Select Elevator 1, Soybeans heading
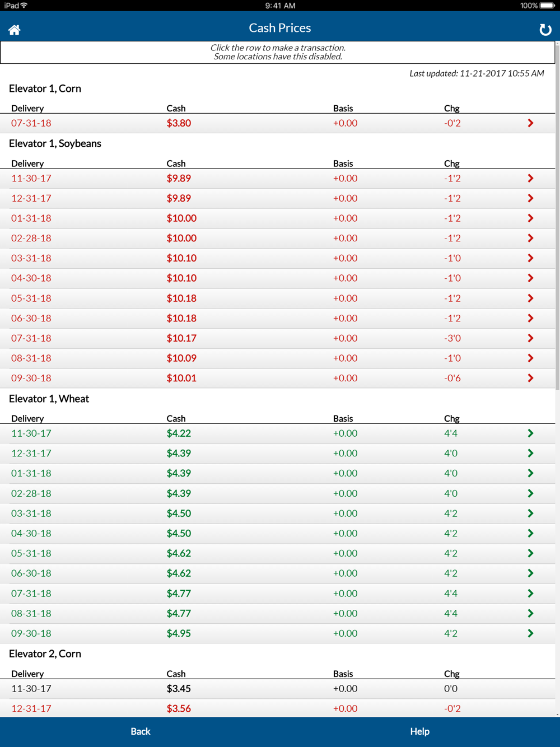This screenshot has height=747, width=560. tap(55, 144)
